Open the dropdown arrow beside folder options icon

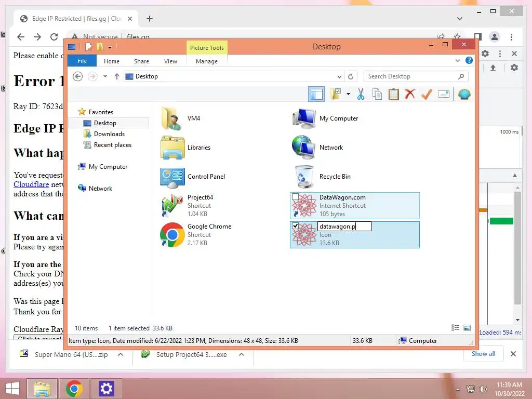click(x=348, y=94)
